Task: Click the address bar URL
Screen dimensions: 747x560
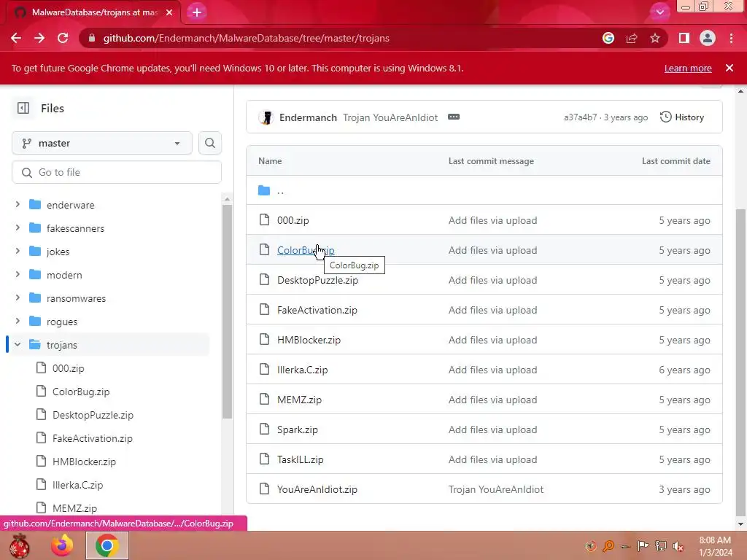Action: pos(247,38)
